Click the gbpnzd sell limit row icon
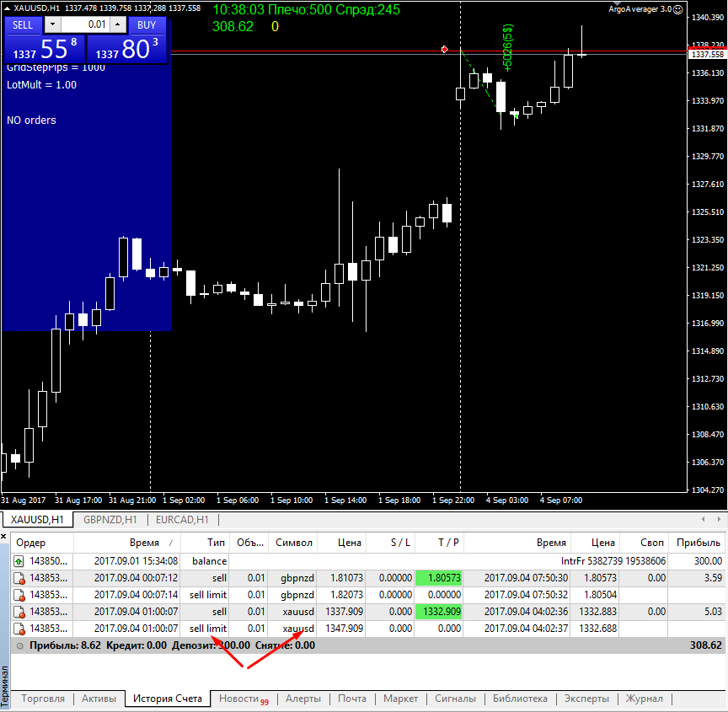 19,595
